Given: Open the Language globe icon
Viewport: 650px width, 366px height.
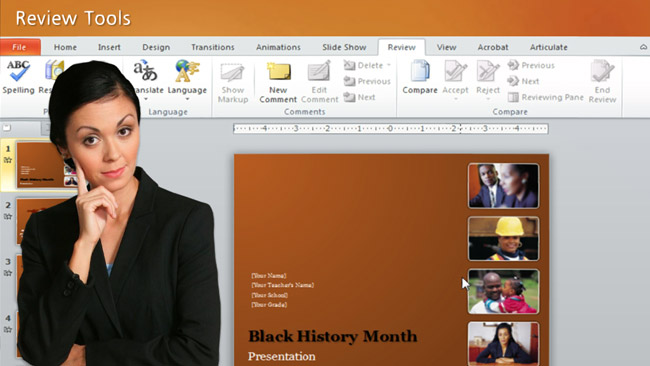Looking at the screenshot, I should 187,70.
